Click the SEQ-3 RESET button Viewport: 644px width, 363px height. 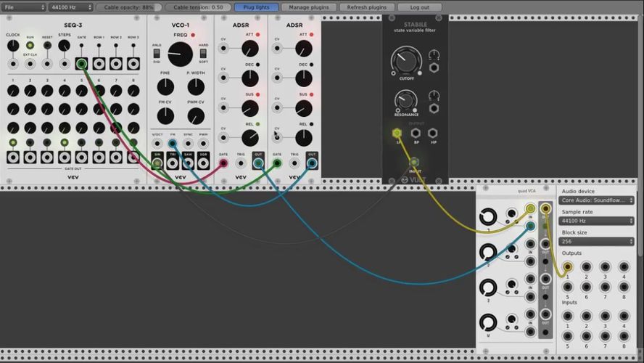47,45
